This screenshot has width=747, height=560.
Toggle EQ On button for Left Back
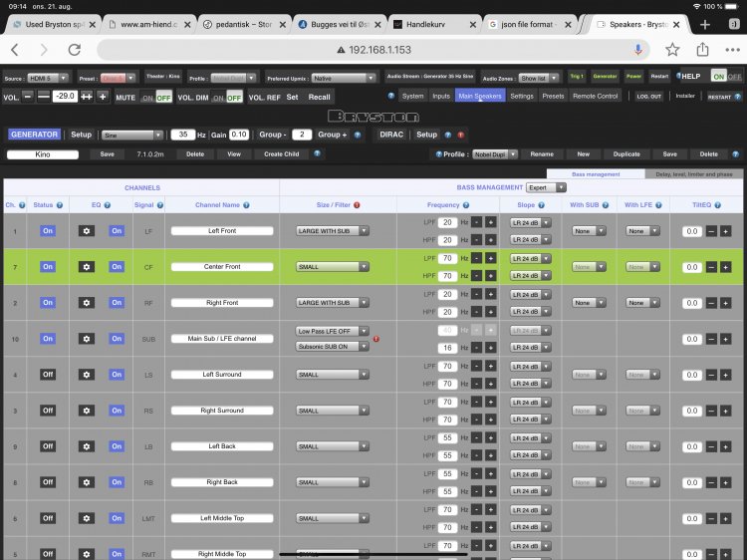pos(117,446)
